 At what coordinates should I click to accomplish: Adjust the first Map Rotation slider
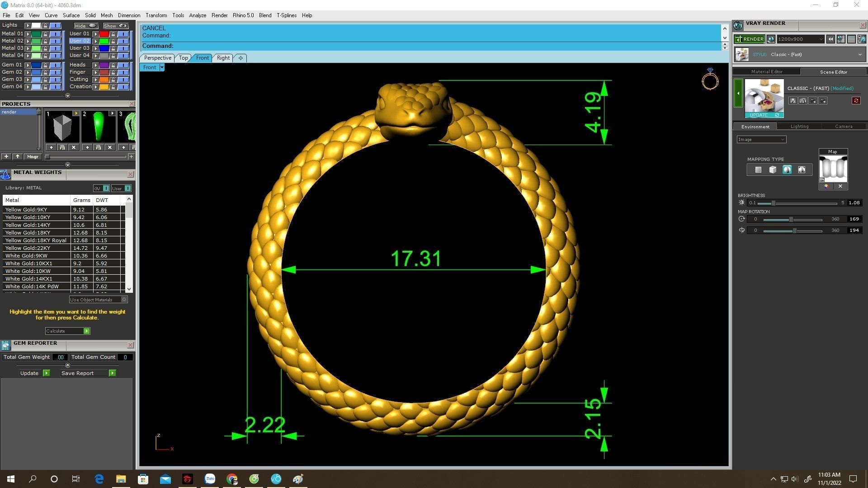coord(791,219)
